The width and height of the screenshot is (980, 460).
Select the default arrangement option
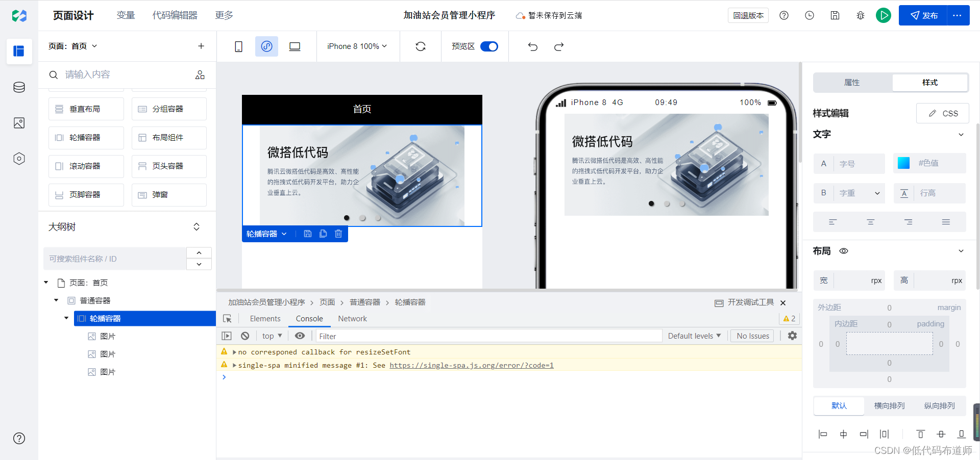(839, 406)
